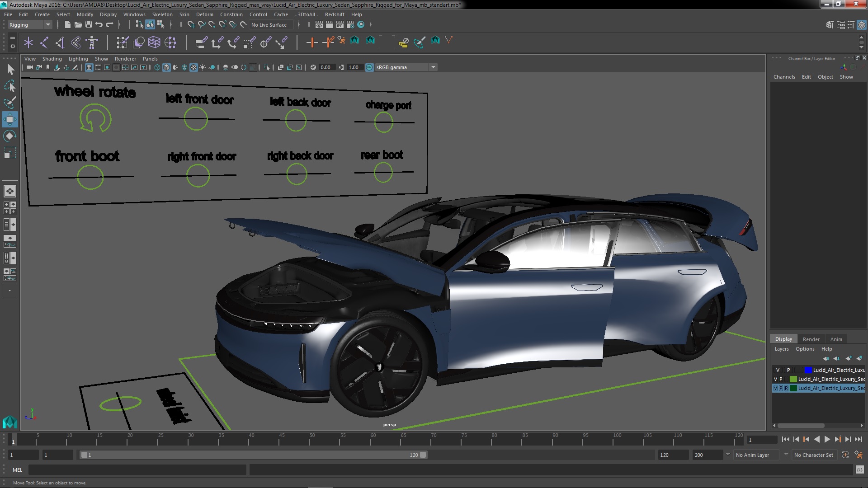Toggle visibility V of the selected dark-green layer
This screenshot has width=868, height=488.
(x=776, y=388)
